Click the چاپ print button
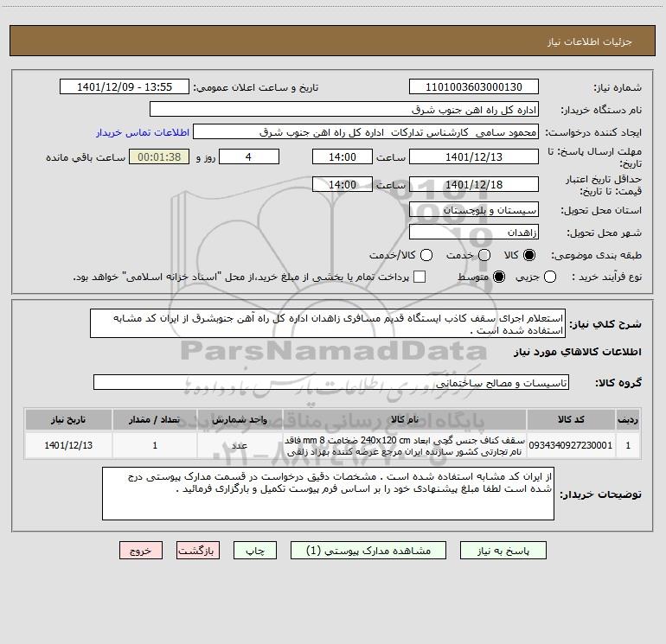Viewport: 666px width, 644px height. 255,551
